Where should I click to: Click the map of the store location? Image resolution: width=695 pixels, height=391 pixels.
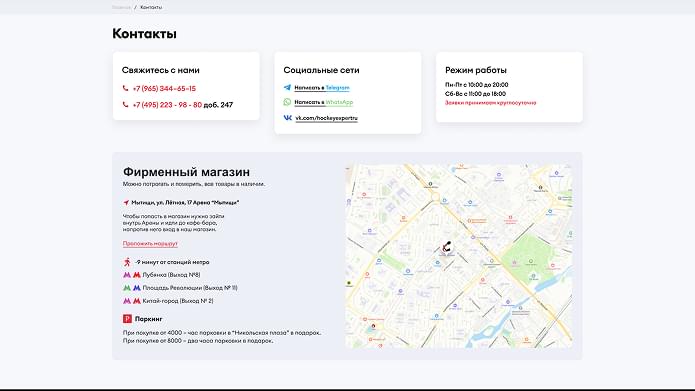click(x=459, y=256)
